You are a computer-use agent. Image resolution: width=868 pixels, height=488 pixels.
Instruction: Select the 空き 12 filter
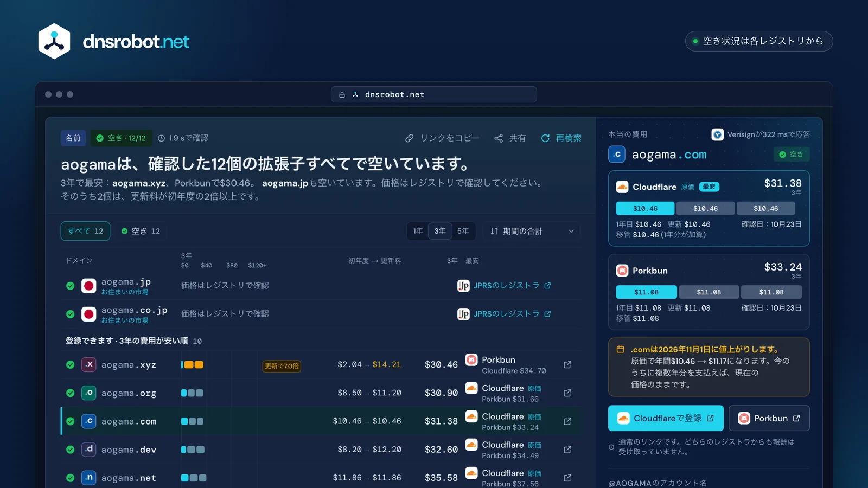coord(141,231)
